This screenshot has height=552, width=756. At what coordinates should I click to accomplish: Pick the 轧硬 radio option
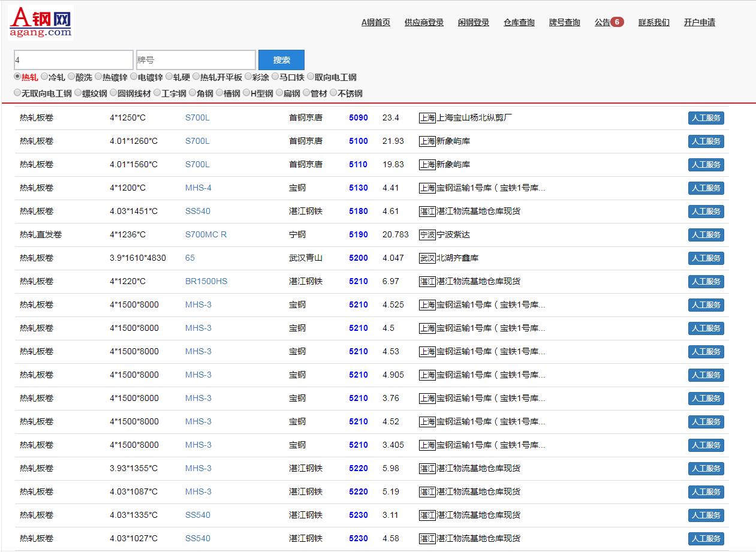(x=169, y=77)
